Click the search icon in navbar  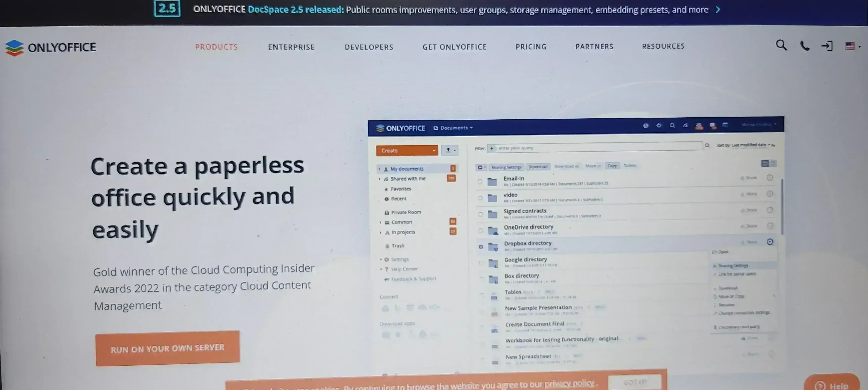[781, 47]
